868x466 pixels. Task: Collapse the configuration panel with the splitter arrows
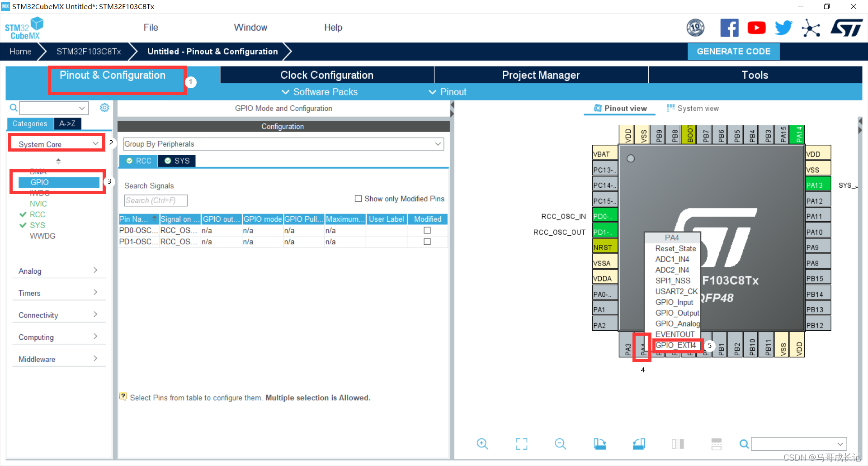[452, 109]
